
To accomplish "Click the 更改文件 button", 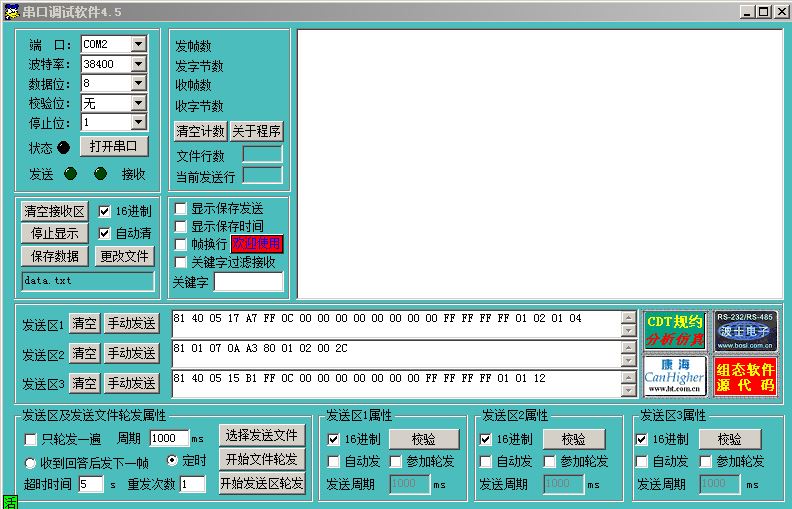I will tap(125, 256).
